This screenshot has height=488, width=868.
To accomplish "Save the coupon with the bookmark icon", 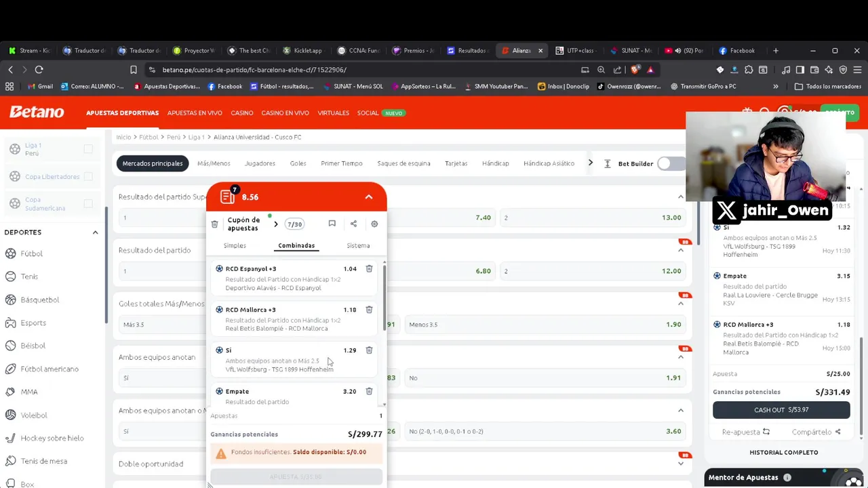I will 332,224.
